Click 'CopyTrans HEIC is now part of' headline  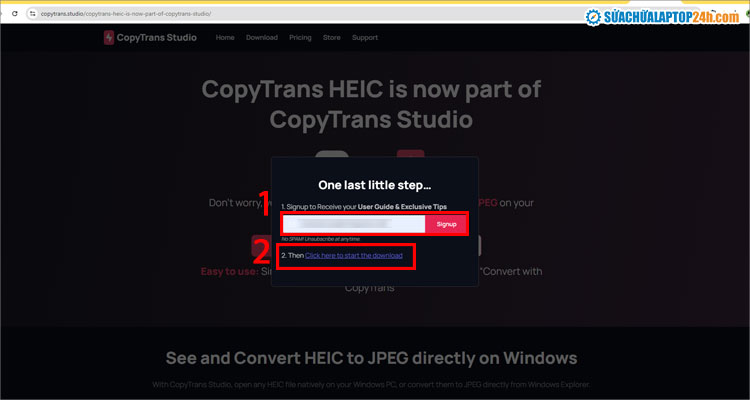click(371, 89)
